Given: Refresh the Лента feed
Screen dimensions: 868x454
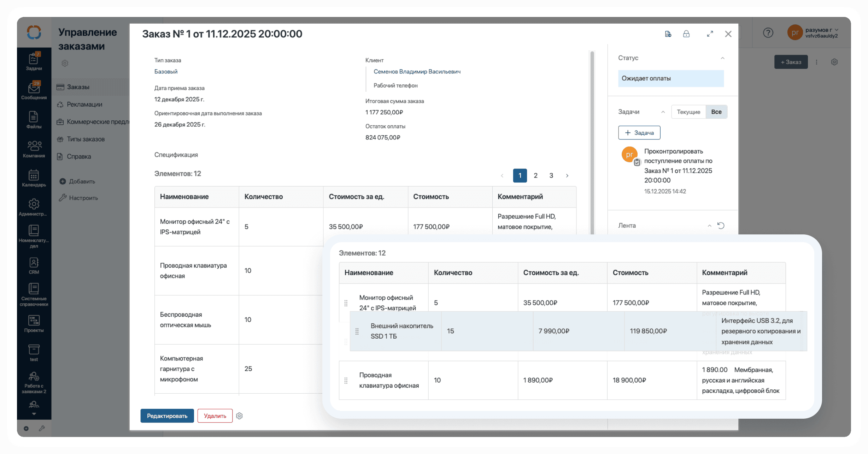Looking at the screenshot, I should click(x=721, y=226).
